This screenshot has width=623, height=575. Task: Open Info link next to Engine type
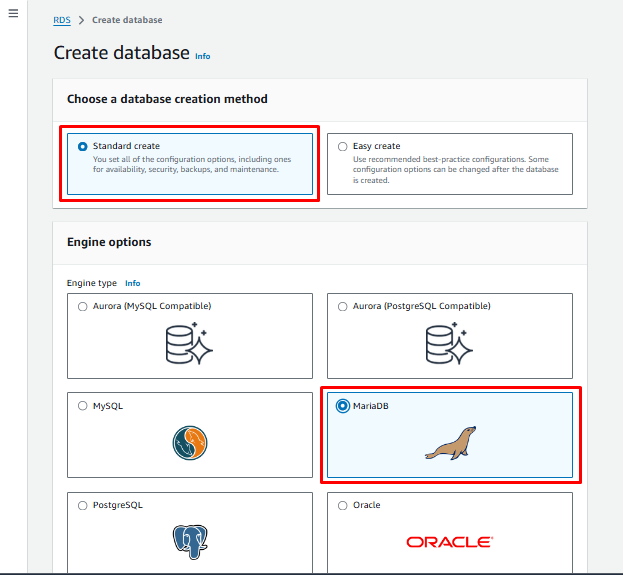point(132,283)
